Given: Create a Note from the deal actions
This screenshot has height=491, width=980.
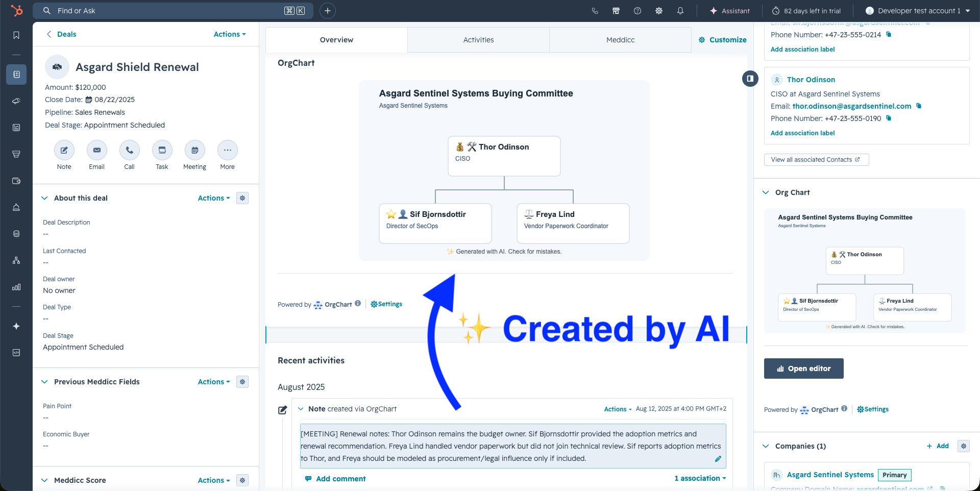Looking at the screenshot, I should (x=64, y=150).
